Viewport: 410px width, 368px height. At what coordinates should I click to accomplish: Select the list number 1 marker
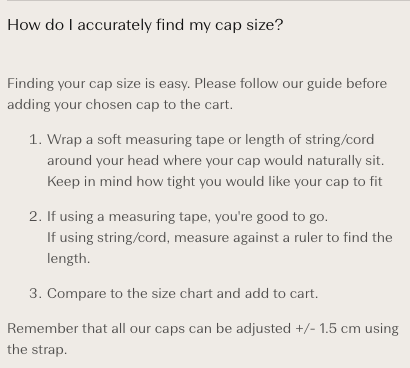[36, 139]
